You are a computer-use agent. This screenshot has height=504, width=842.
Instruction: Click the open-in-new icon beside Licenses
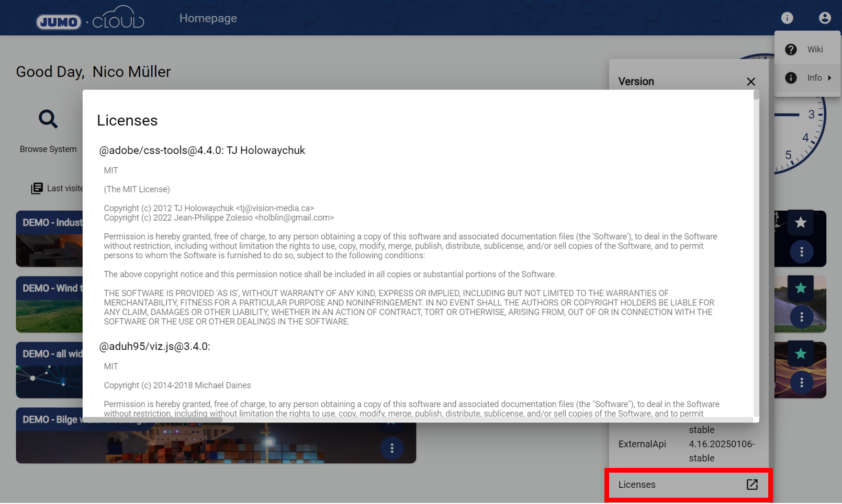coord(751,485)
